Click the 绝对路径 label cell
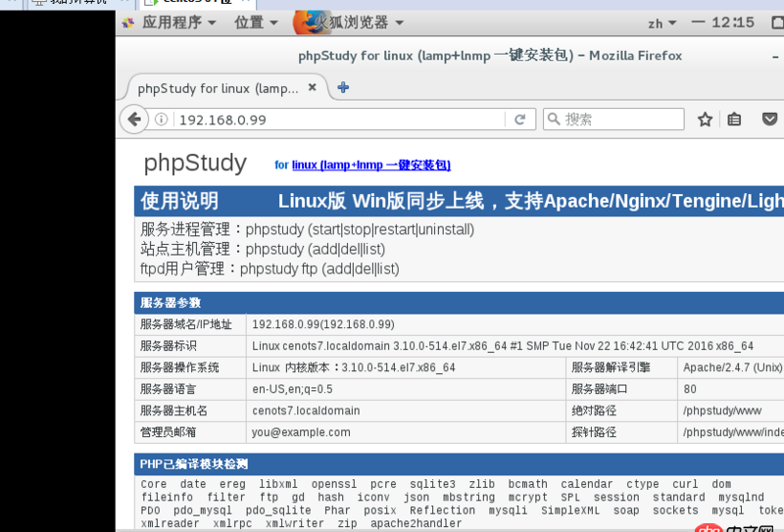This screenshot has height=532, width=784. click(621, 411)
